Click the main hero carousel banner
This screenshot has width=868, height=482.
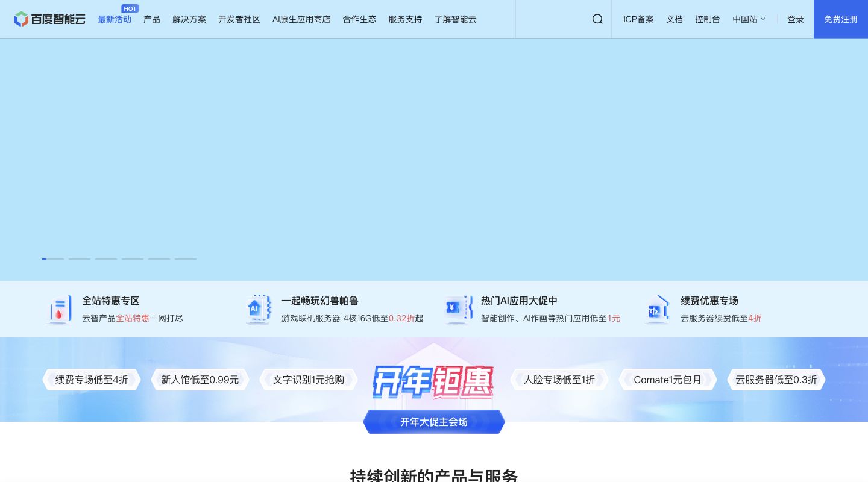[x=434, y=160]
